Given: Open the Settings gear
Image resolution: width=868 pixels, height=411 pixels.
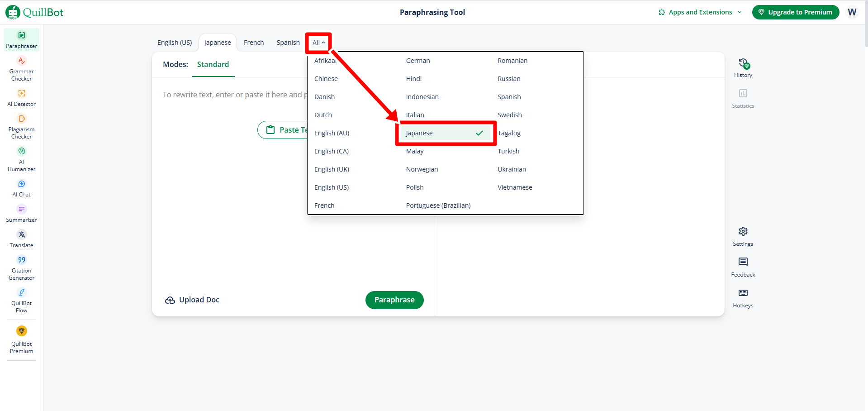Looking at the screenshot, I should point(743,237).
